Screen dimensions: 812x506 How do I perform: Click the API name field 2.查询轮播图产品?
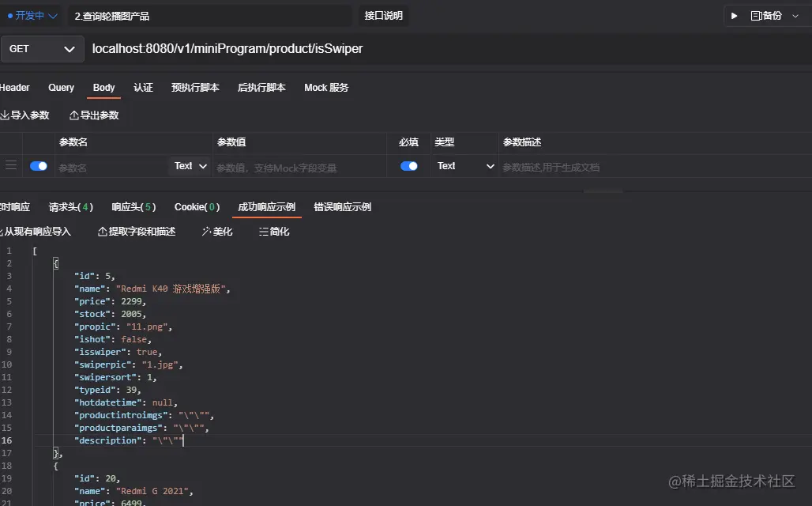pyautogui.click(x=210, y=16)
